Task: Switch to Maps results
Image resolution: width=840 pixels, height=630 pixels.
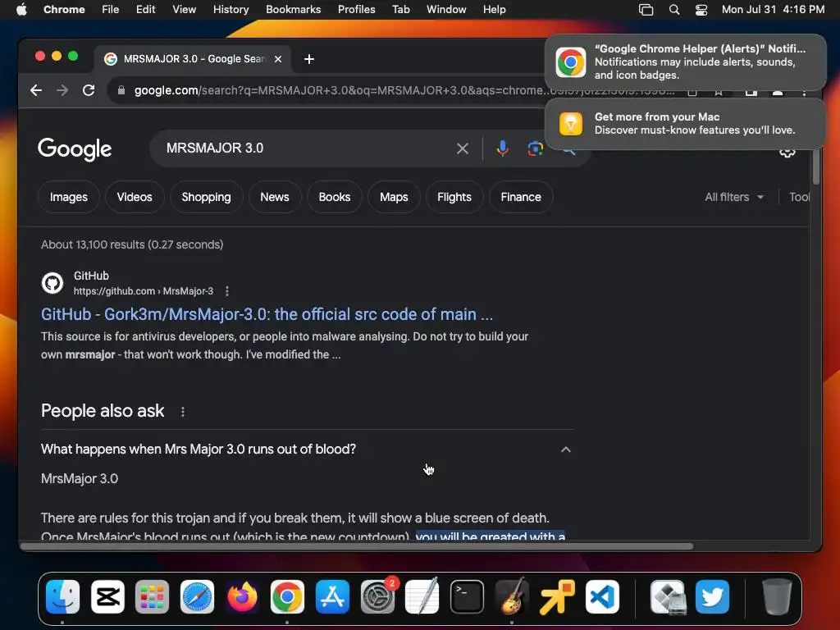Action: point(394,197)
